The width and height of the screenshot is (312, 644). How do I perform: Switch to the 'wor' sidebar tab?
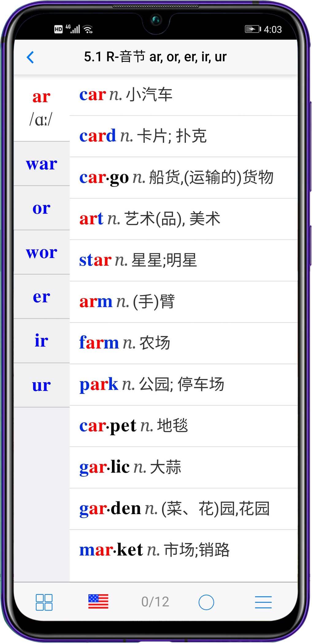click(41, 252)
